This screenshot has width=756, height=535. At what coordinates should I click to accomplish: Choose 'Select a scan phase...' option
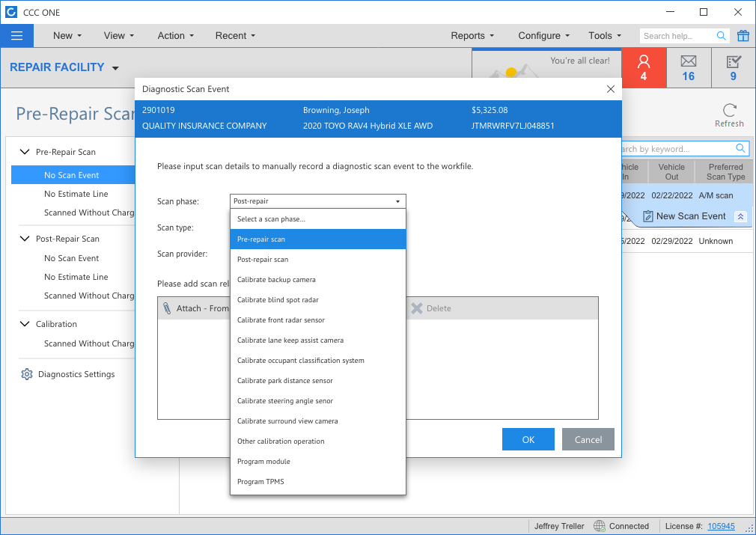tap(317, 218)
